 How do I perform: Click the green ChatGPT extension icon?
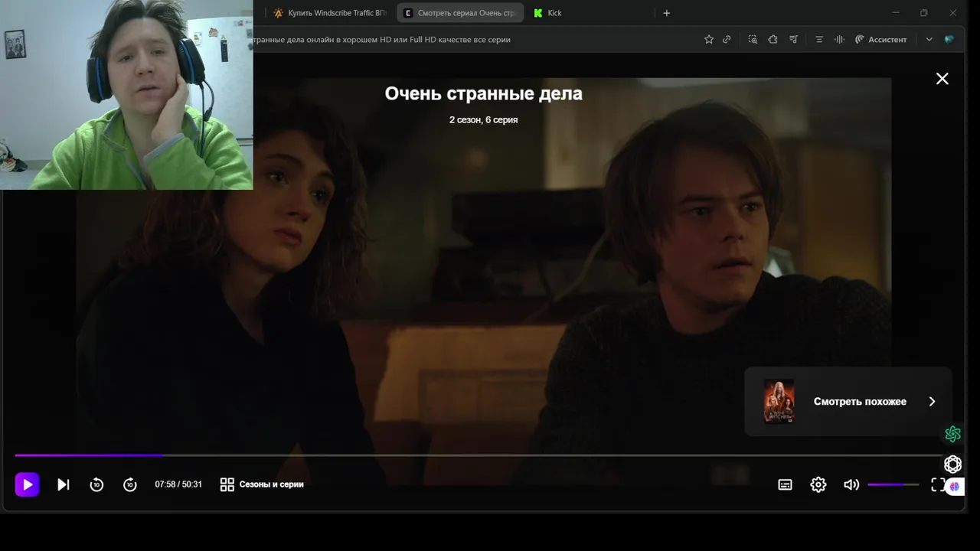click(952, 434)
